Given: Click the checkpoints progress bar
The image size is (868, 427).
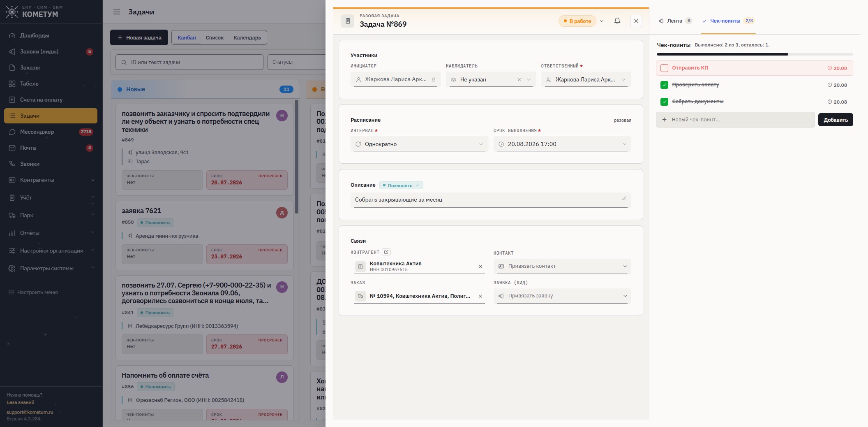Looking at the screenshot, I should coord(755,54).
